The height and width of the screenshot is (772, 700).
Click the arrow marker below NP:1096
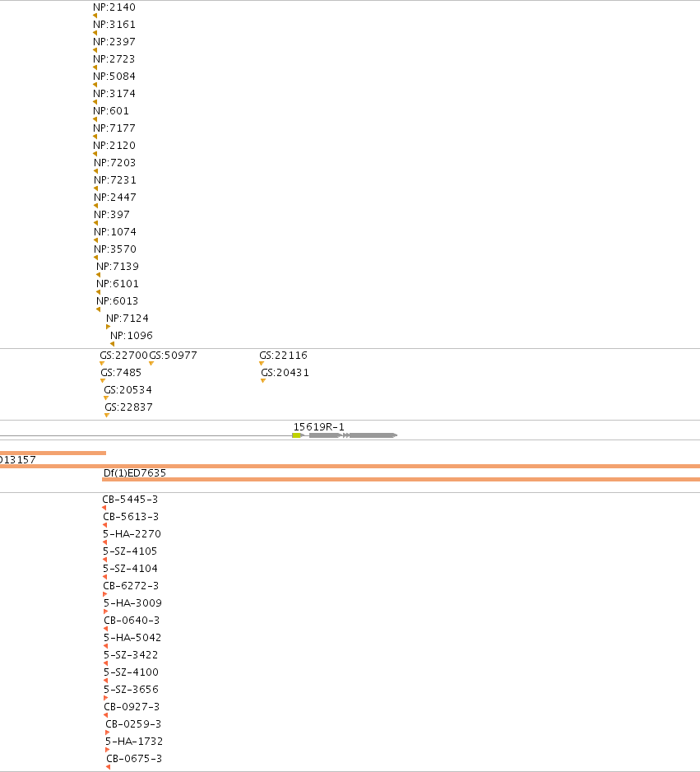point(112,344)
